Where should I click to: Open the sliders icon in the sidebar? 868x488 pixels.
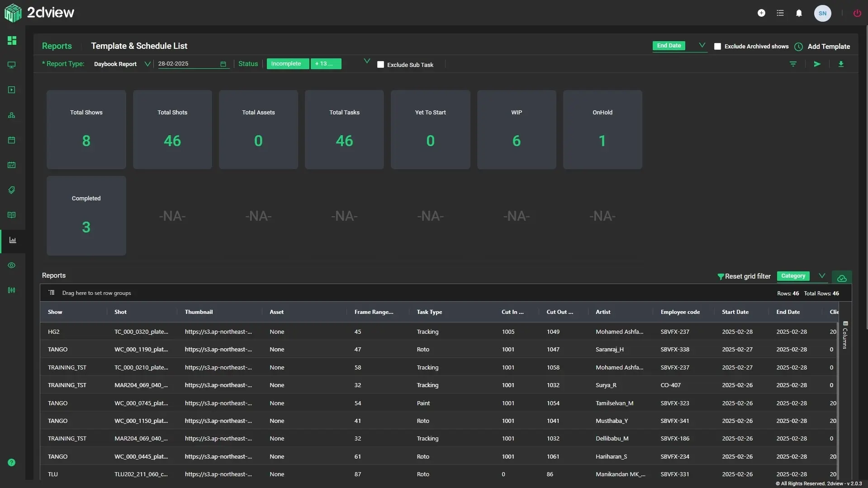click(x=12, y=290)
